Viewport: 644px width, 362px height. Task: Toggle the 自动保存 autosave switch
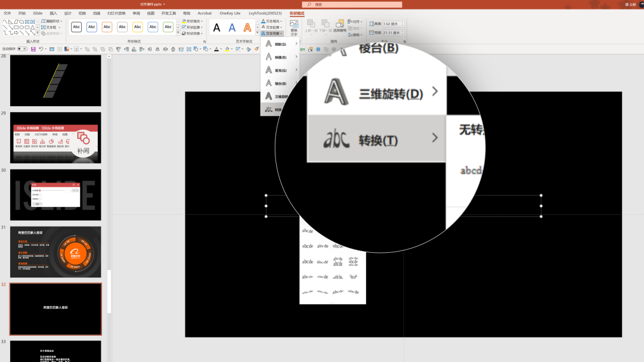tap(22, 49)
